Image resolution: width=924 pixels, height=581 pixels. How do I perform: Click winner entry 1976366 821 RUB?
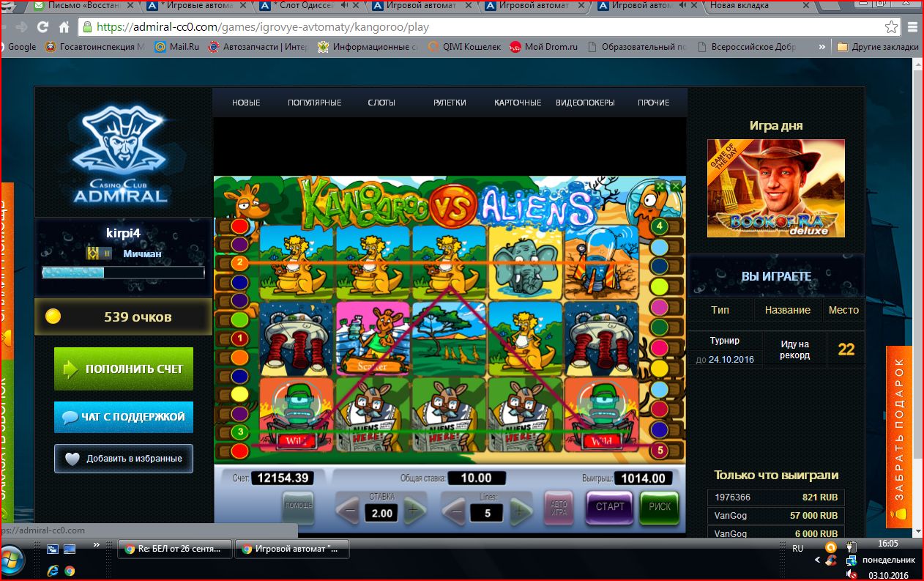coord(776,497)
